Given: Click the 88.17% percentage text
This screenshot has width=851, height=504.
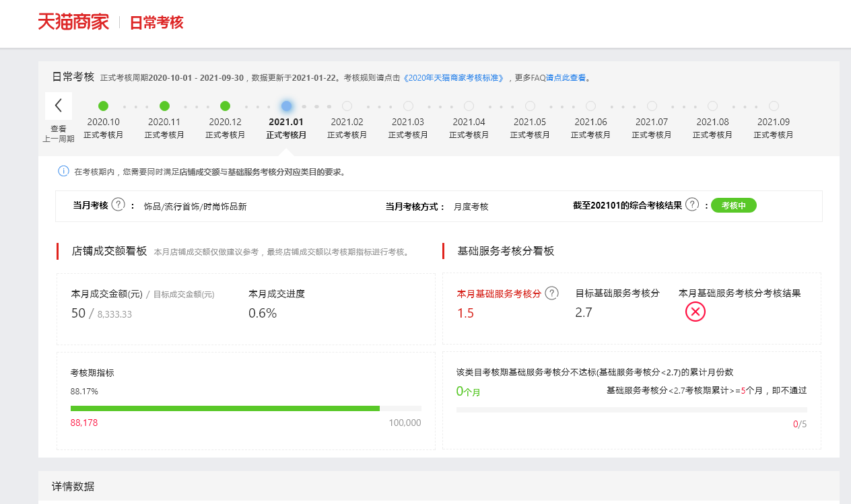Looking at the screenshot, I should [x=84, y=391].
